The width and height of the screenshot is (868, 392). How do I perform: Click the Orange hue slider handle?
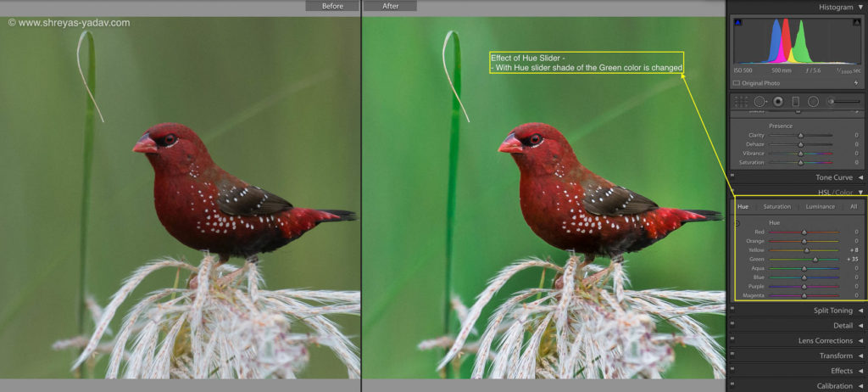(804, 241)
